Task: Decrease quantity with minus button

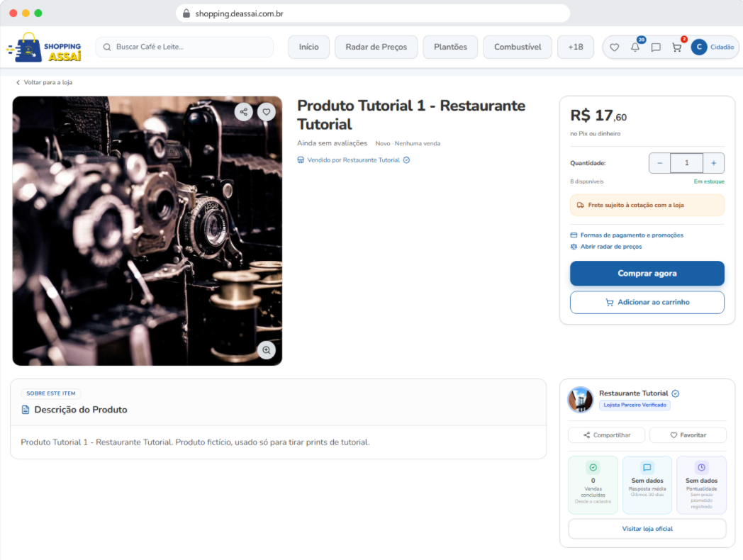Action: (659, 163)
